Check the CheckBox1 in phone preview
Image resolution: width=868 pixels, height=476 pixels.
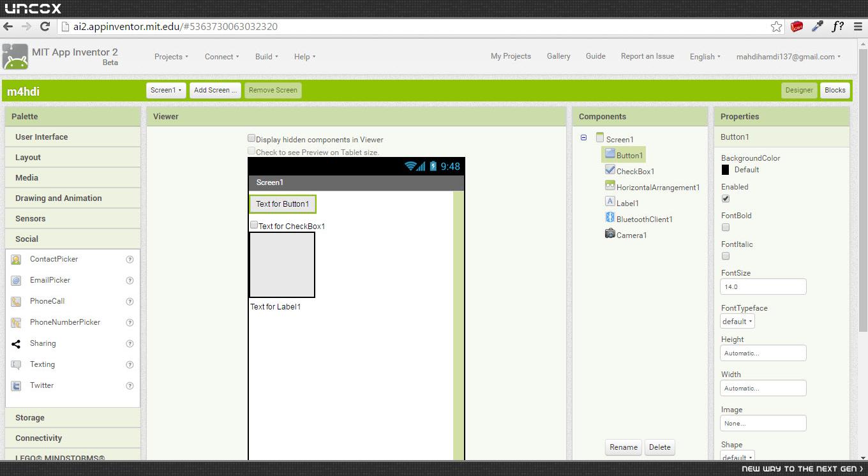click(x=254, y=225)
